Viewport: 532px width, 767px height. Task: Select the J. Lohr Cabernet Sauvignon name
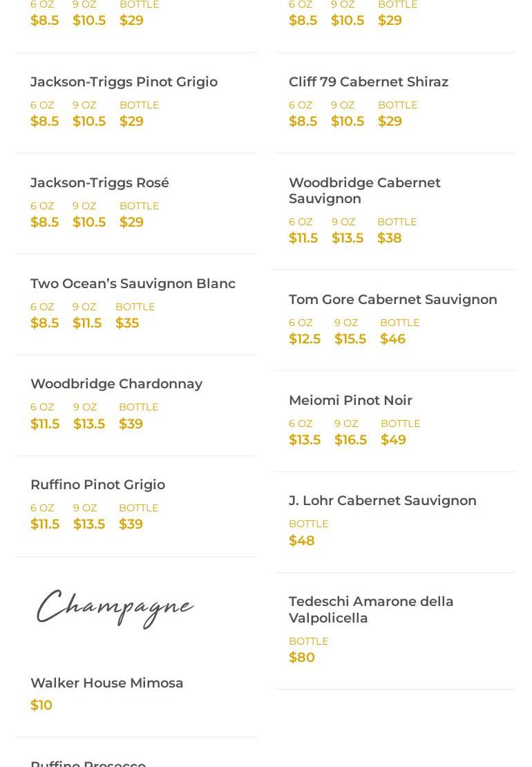coord(382,500)
